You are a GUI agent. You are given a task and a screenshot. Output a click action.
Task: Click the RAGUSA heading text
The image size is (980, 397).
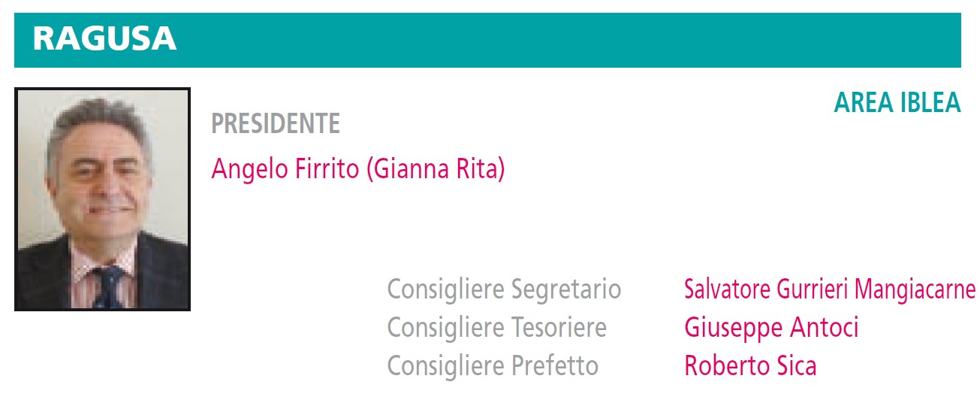[104, 39]
